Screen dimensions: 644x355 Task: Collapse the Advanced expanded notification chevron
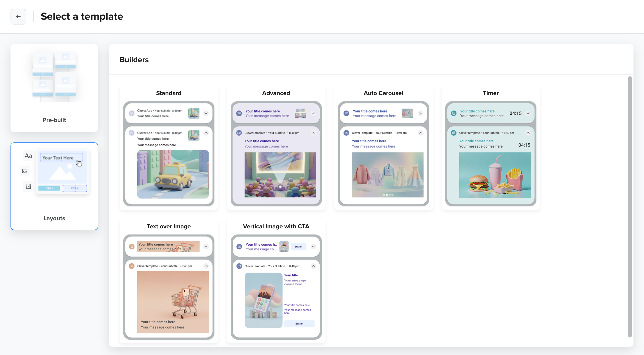pyautogui.click(x=313, y=133)
